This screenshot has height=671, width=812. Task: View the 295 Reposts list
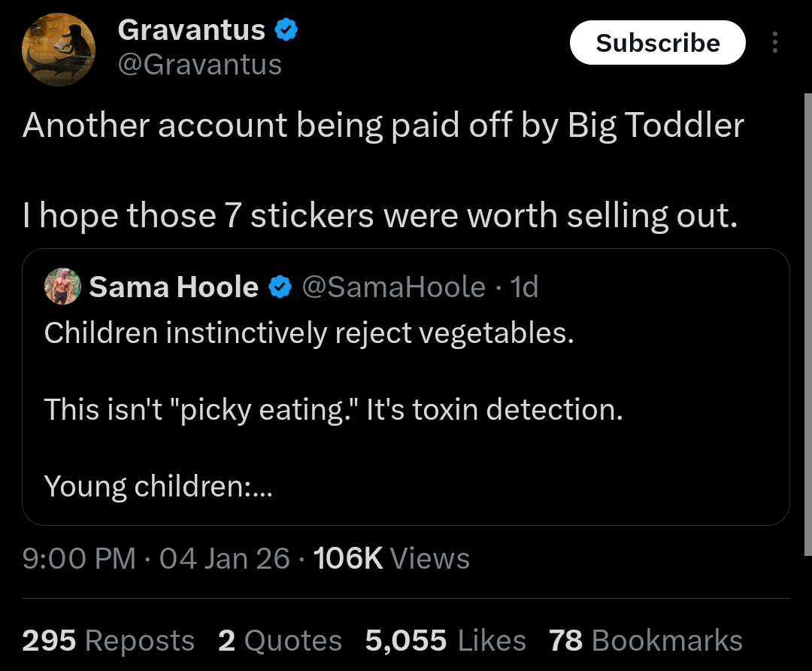coord(108,640)
